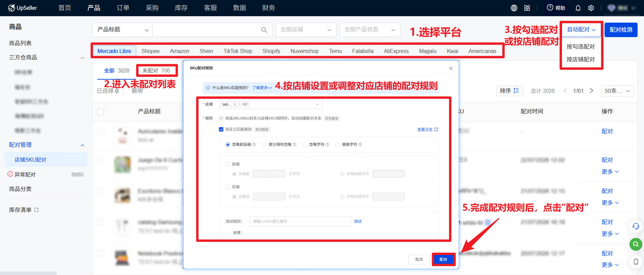Image resolution: width=644 pixels, height=275 pixels.
Task: Click the 排序 sort button
Action: tap(509, 91)
